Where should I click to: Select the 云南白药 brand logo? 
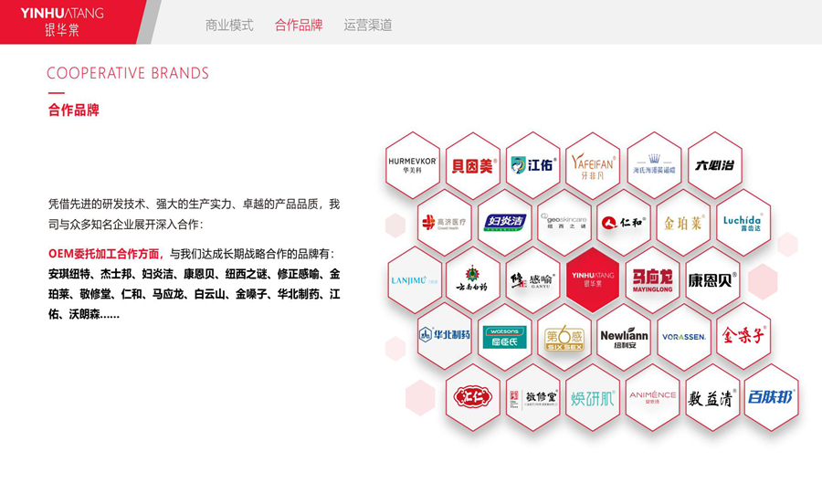(x=473, y=280)
